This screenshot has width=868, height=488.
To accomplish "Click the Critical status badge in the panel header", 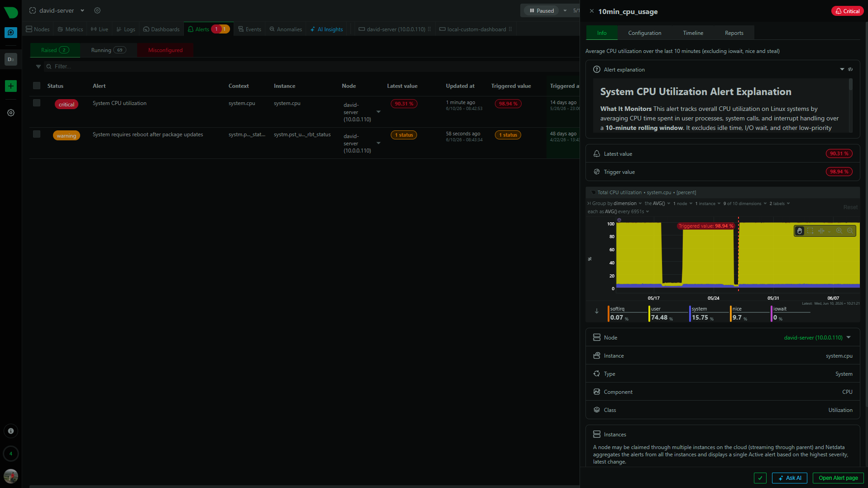I will (x=847, y=11).
